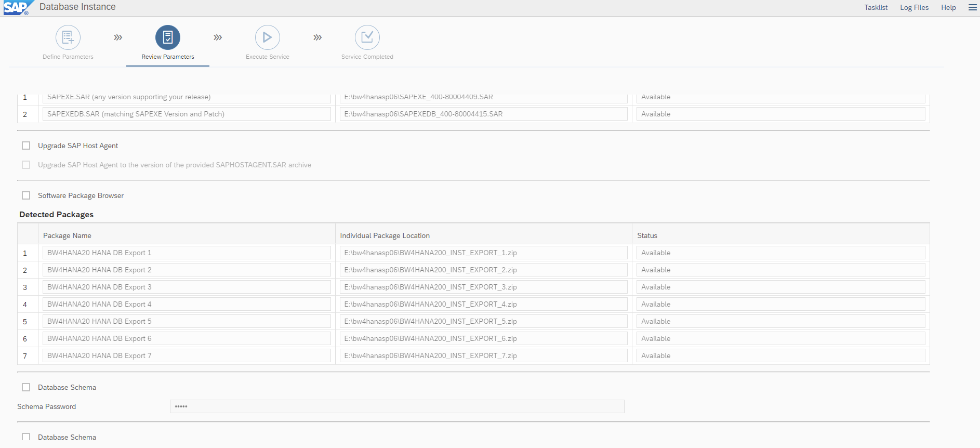This screenshot has height=448, width=980.
Task: Select the Service Completed step icon
Action: [x=367, y=37]
